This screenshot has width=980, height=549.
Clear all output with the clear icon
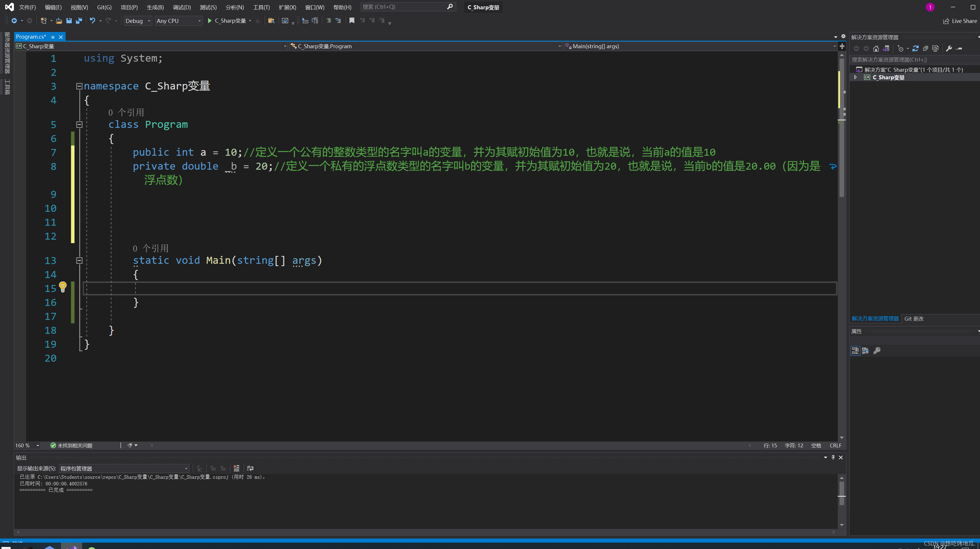tap(236, 468)
